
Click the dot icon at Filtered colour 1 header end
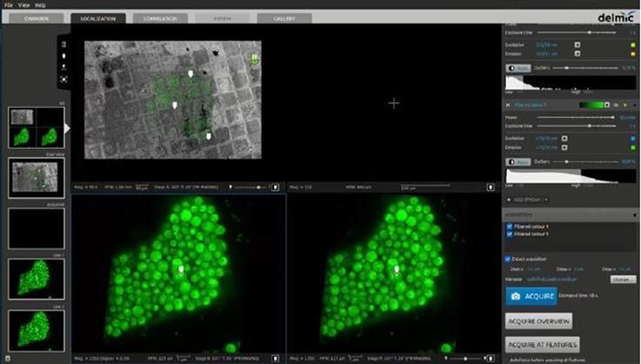pyautogui.click(x=634, y=105)
